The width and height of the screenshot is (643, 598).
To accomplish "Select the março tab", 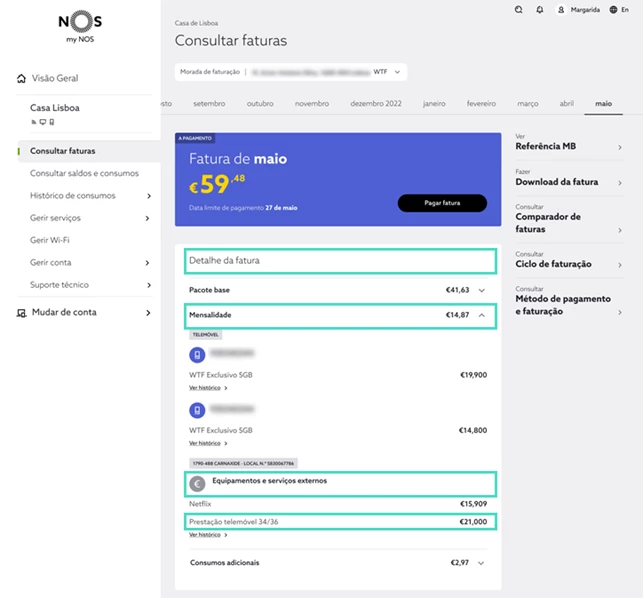I will point(528,104).
